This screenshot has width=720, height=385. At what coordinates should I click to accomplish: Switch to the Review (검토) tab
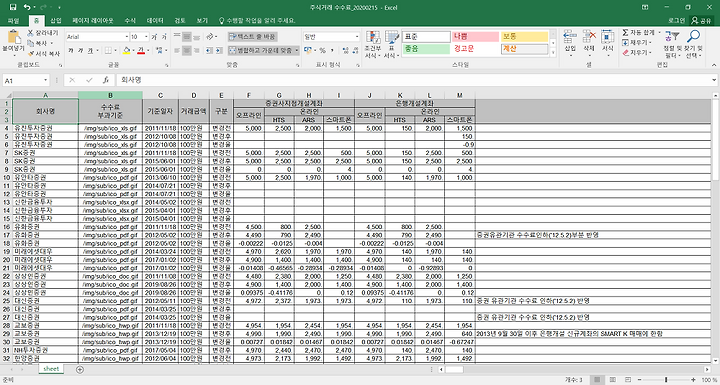pyautogui.click(x=180, y=21)
